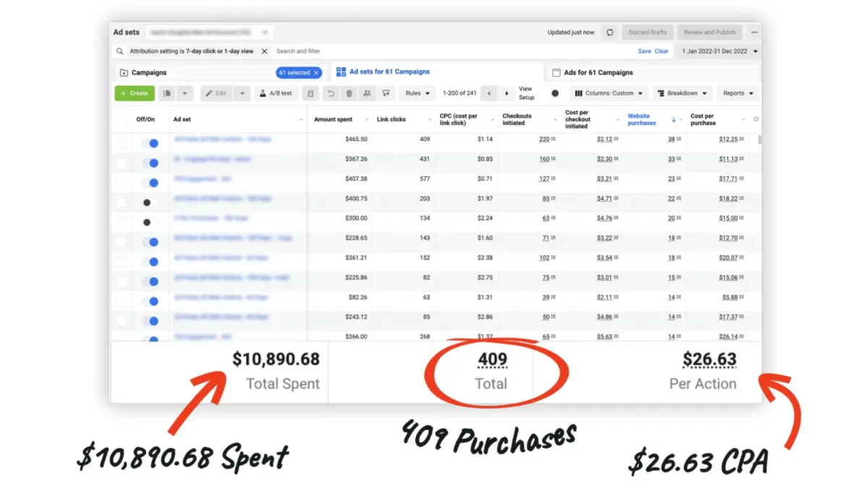Click the green Create button
Screen dimensions: 868x488
pos(134,93)
